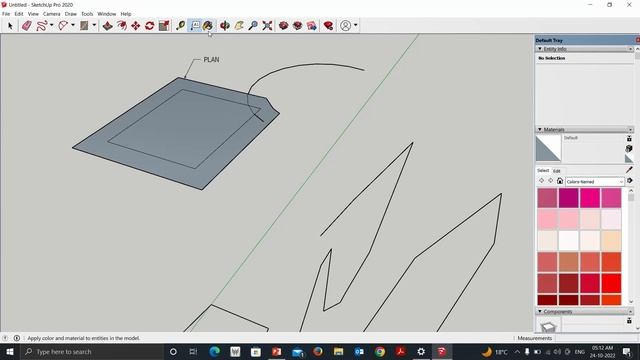Click the materials forward arrow
Viewport: 640px width, 360px height.
click(551, 181)
